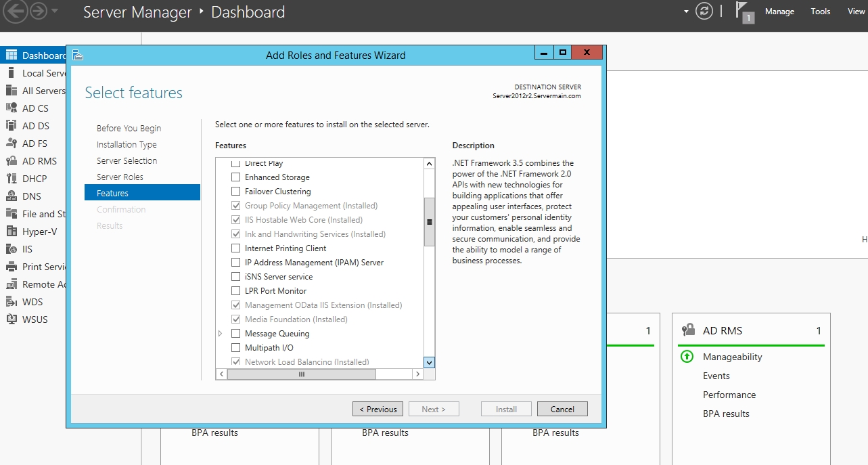
Task: Tick the LPR Port Monitor checkbox
Action: [x=235, y=291]
